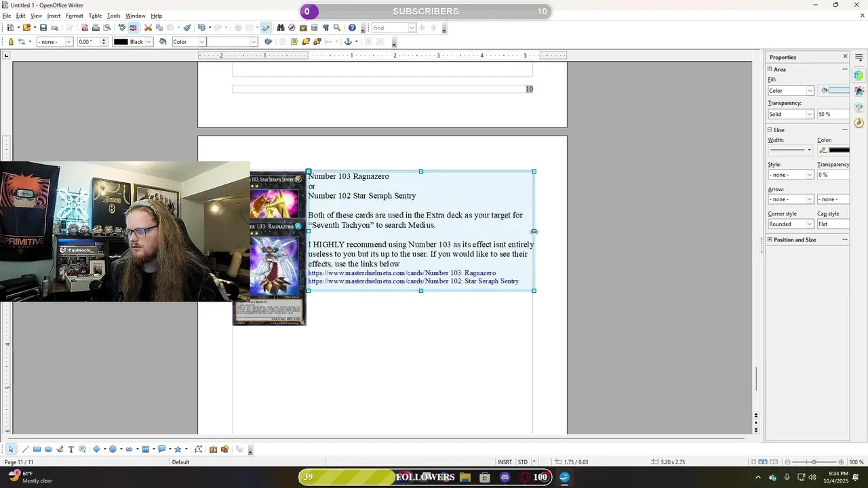
Task: Open Find & Replace binoculars icon
Action: pos(280,28)
